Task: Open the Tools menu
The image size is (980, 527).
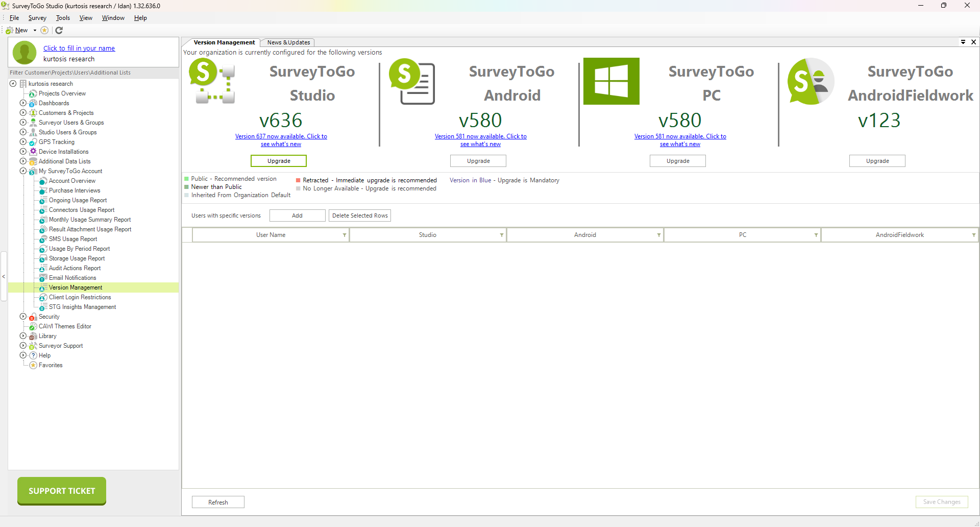Action: point(63,17)
